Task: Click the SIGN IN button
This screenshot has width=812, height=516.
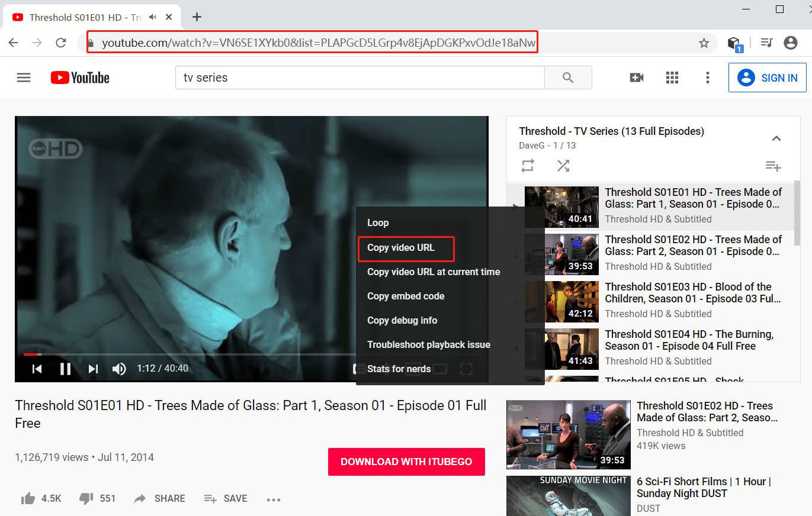Action: coord(767,78)
